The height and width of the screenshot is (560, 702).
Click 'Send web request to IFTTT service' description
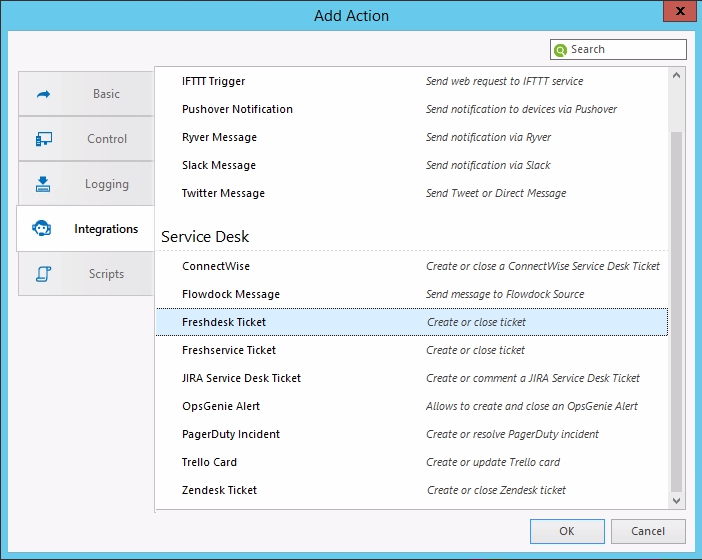(505, 81)
